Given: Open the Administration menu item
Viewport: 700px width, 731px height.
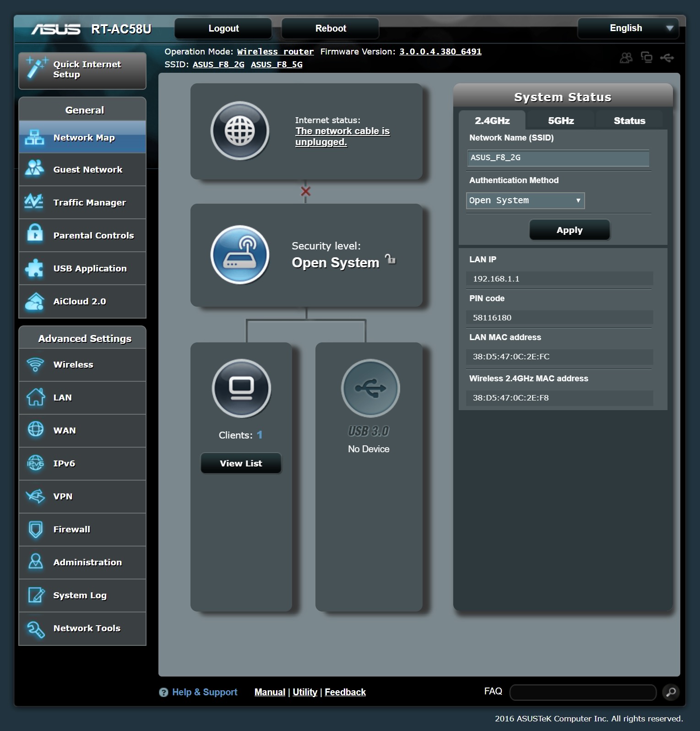Looking at the screenshot, I should pos(82,562).
